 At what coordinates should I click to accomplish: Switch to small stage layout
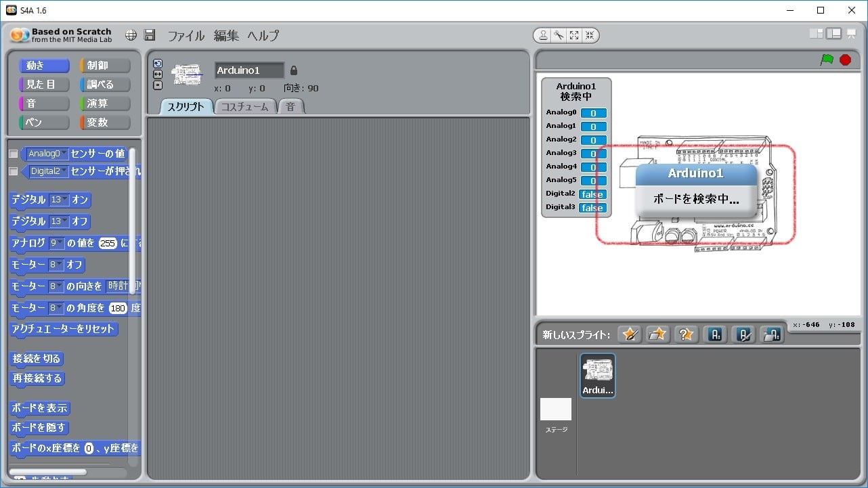[817, 33]
